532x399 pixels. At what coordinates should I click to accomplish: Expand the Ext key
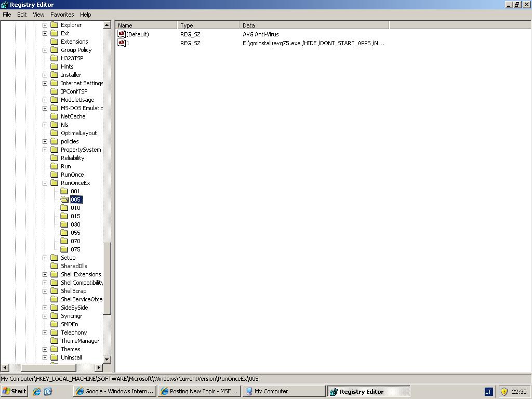tap(45, 34)
